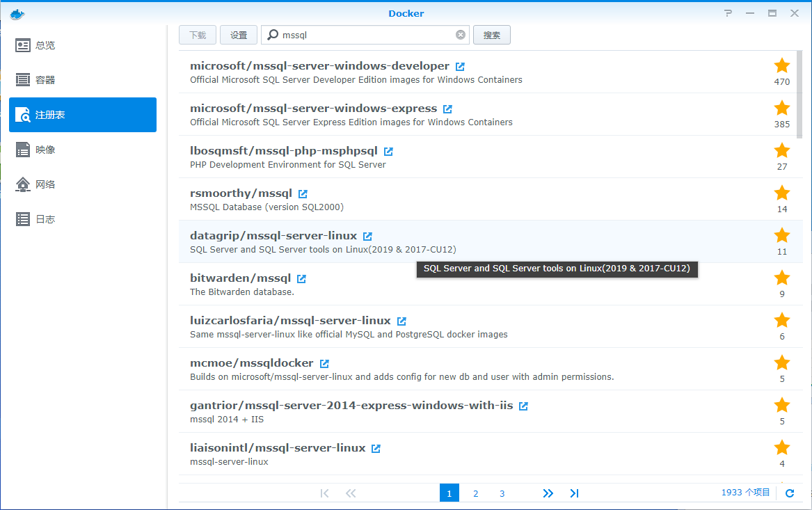Screen dimensions: 812x510
Task: Go to results page 3
Action: pyautogui.click(x=502, y=493)
